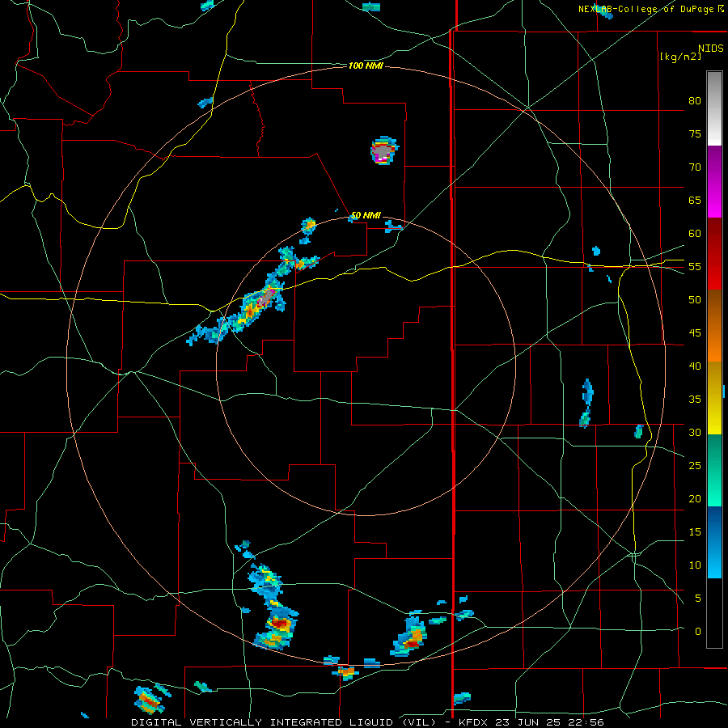This screenshot has width=728, height=728.
Task: Click the 0 value on the color scale
Action: point(698,632)
